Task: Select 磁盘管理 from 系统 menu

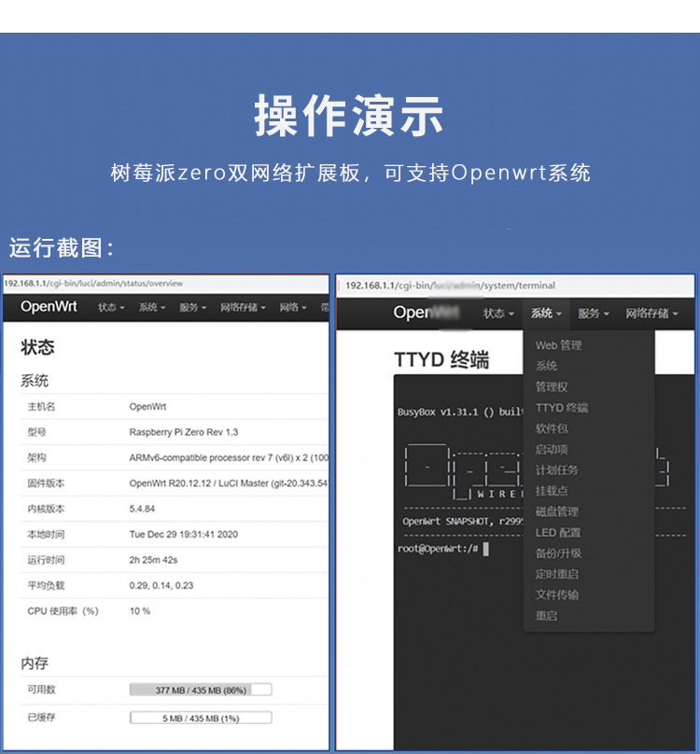Action: point(556,511)
